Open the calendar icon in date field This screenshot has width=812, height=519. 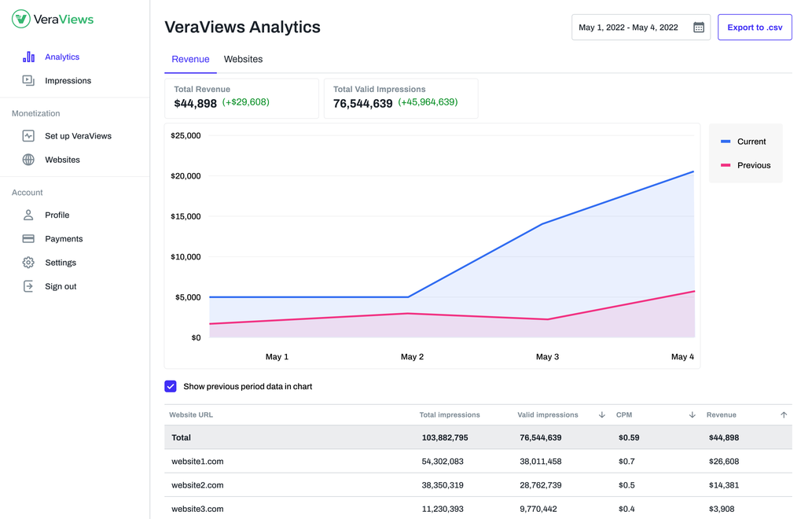coord(698,28)
